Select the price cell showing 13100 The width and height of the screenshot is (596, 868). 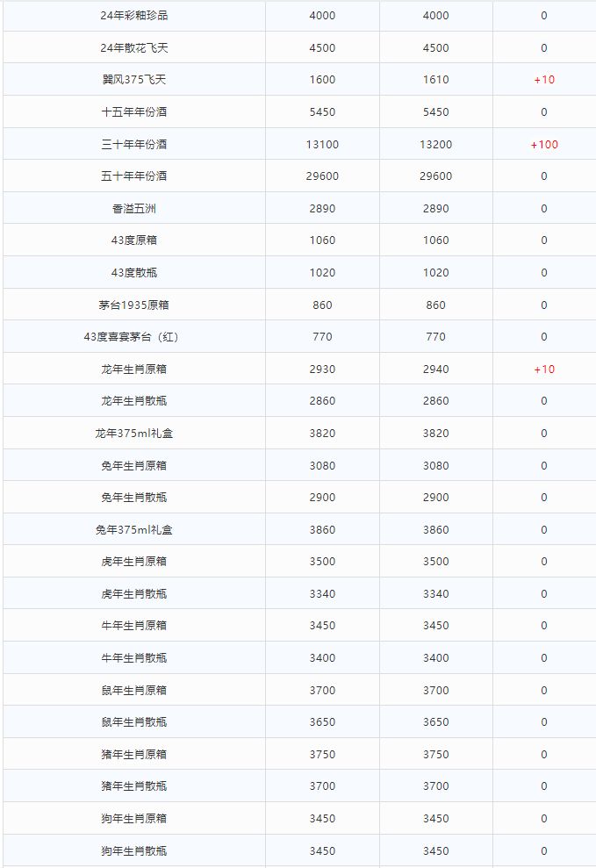322,145
